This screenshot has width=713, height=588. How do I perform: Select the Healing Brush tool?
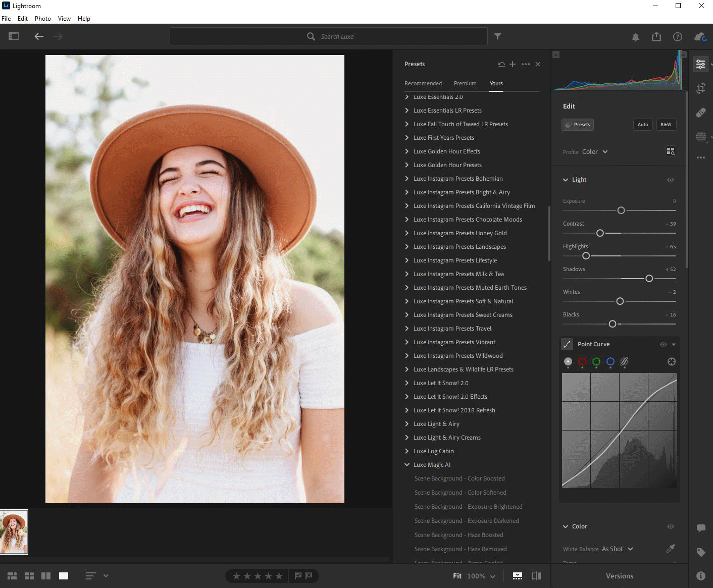tap(701, 113)
